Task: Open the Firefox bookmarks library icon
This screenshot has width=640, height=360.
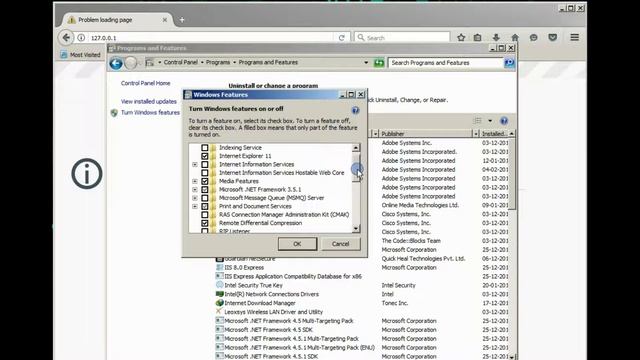Action: coord(478,38)
